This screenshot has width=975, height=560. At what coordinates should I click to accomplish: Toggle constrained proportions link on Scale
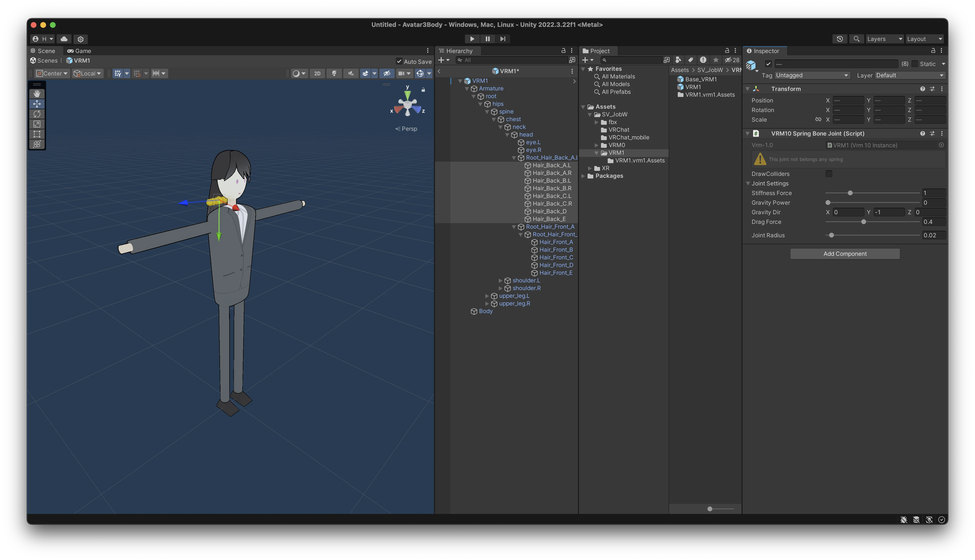(818, 120)
